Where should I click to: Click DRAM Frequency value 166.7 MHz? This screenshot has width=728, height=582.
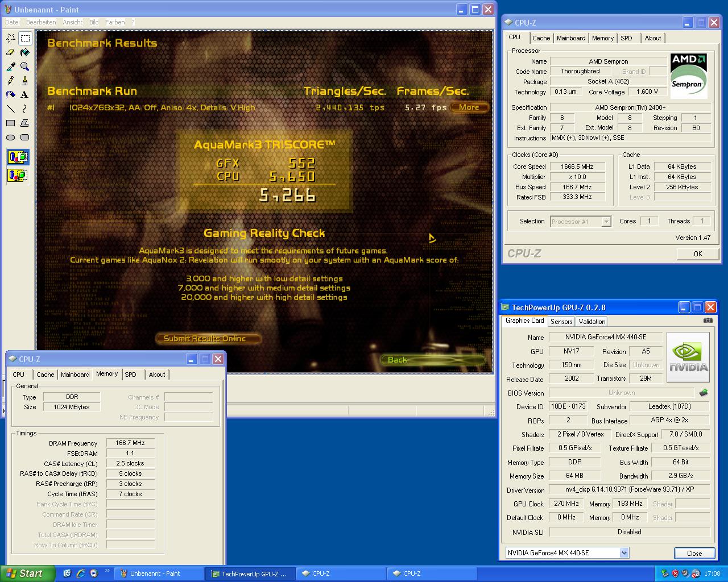coord(130,443)
